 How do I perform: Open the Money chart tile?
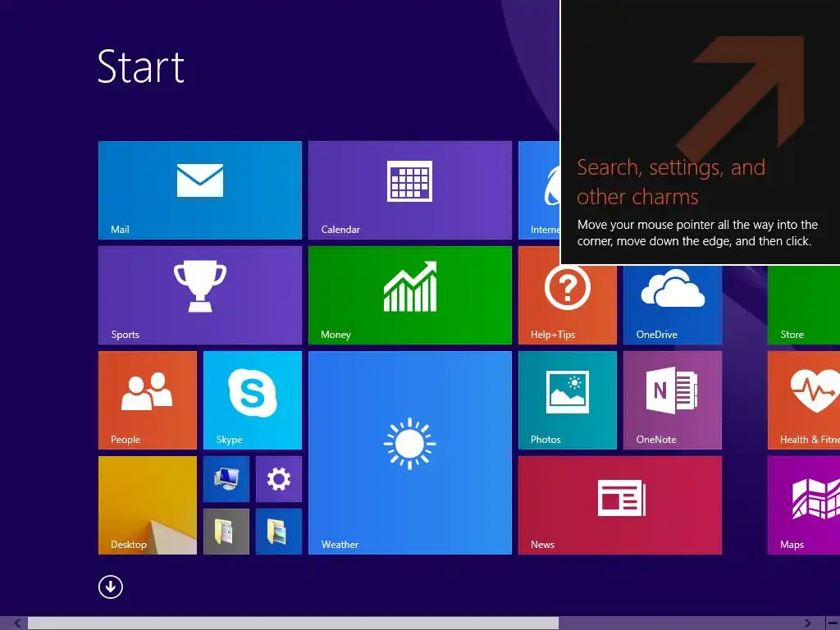(410, 295)
